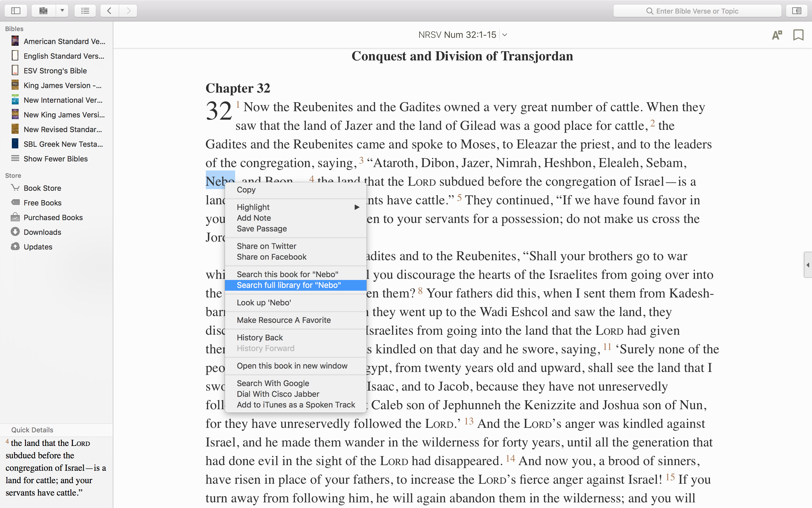
Task: Open Updates cloud icon
Action: tap(15, 246)
